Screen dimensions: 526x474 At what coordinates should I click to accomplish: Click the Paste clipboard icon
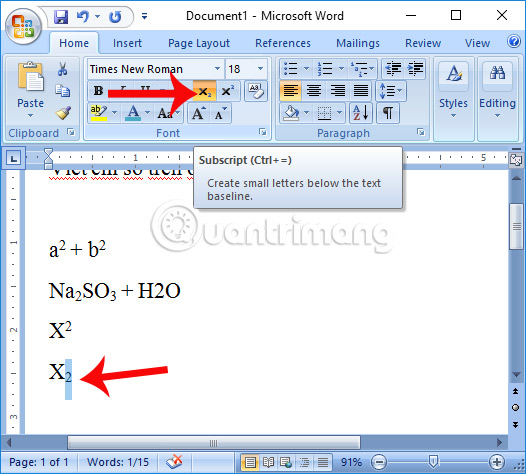31,76
